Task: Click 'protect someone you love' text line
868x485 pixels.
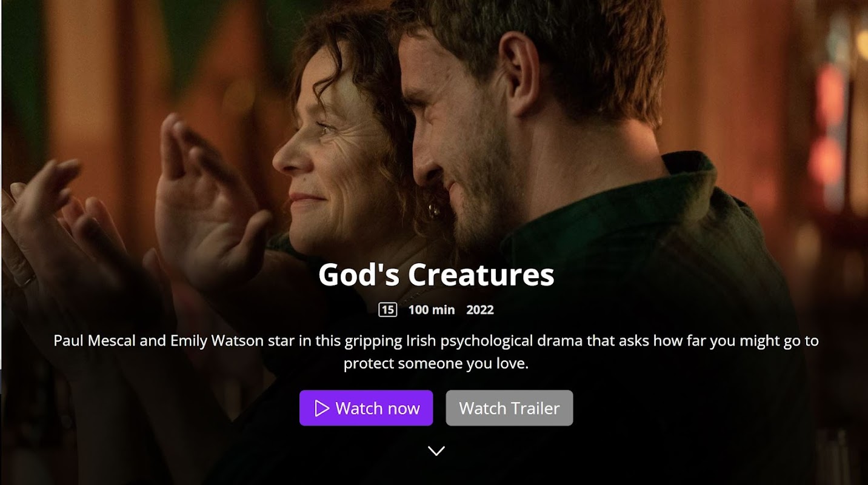Action: (436, 364)
